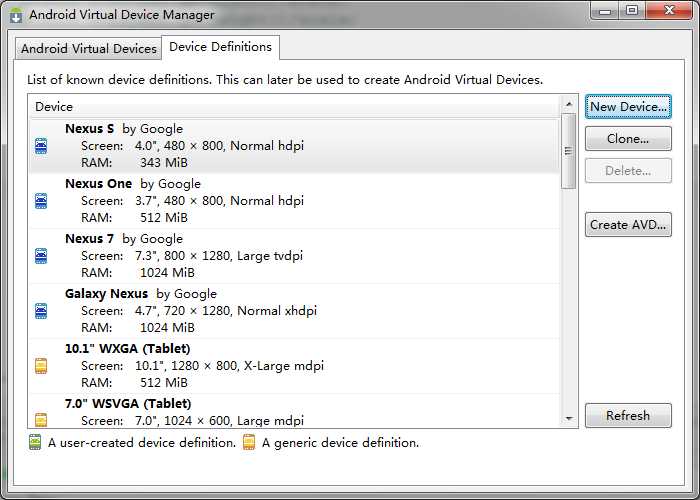The image size is (700, 500).
Task: Click the green user-created definition legend icon
Action: (35, 442)
